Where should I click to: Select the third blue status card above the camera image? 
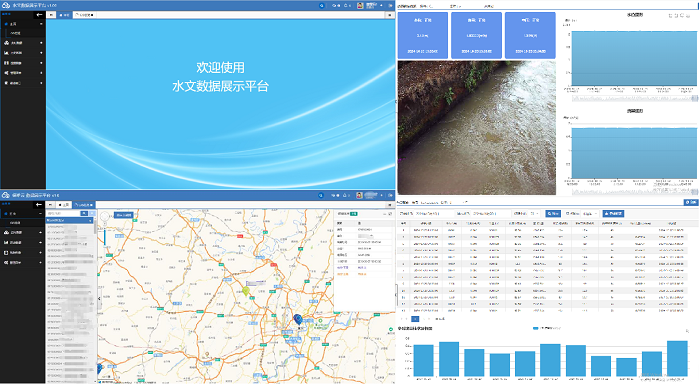pyautogui.click(x=530, y=36)
